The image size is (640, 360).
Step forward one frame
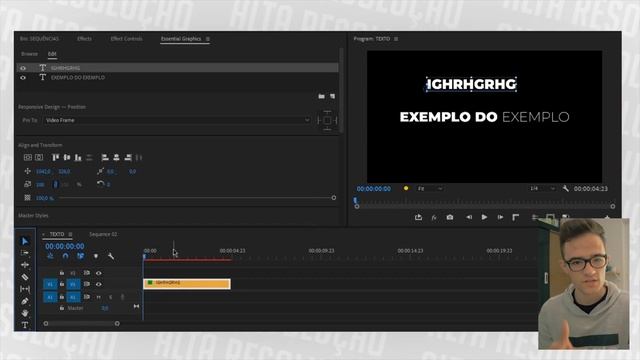[x=500, y=217]
